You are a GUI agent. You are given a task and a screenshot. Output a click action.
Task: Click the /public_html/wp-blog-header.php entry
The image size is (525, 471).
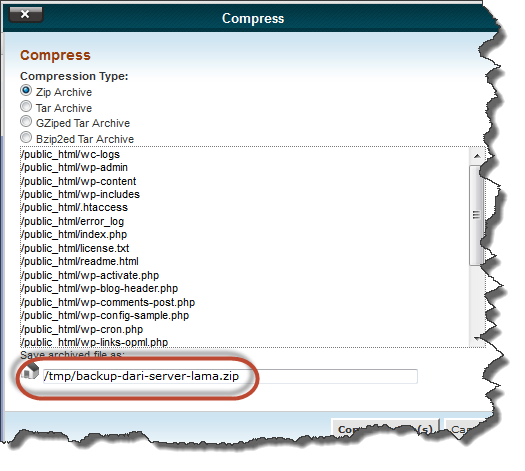(x=99, y=289)
